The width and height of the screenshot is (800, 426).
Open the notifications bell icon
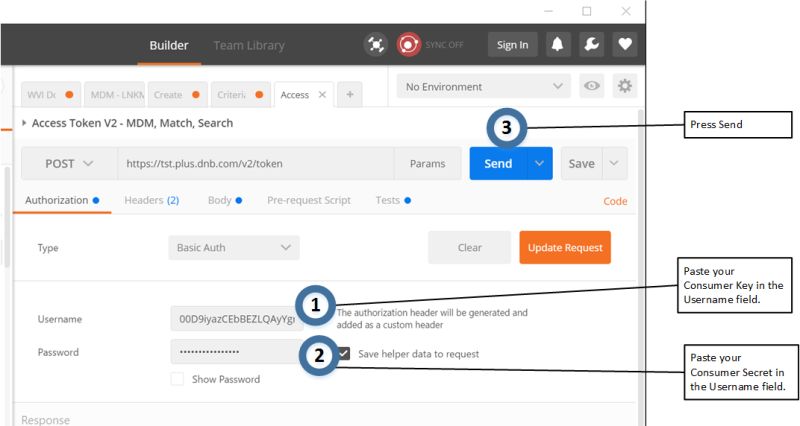558,44
